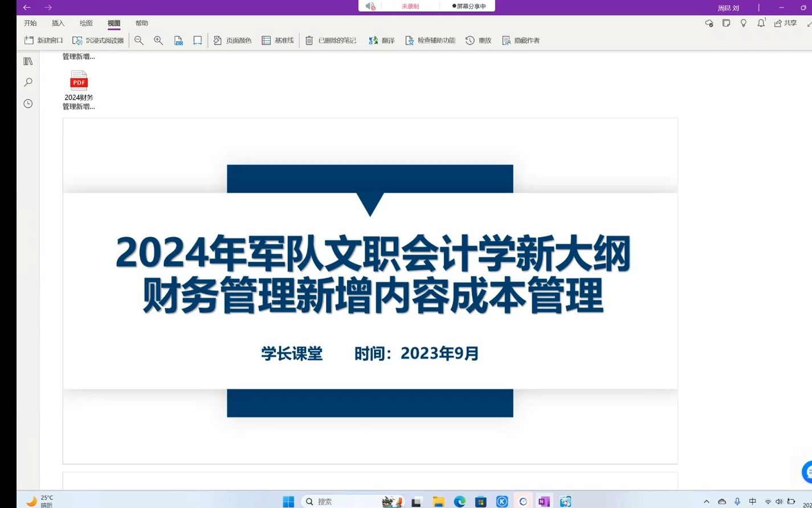Fit page width icon
812x508 pixels.
(x=197, y=40)
